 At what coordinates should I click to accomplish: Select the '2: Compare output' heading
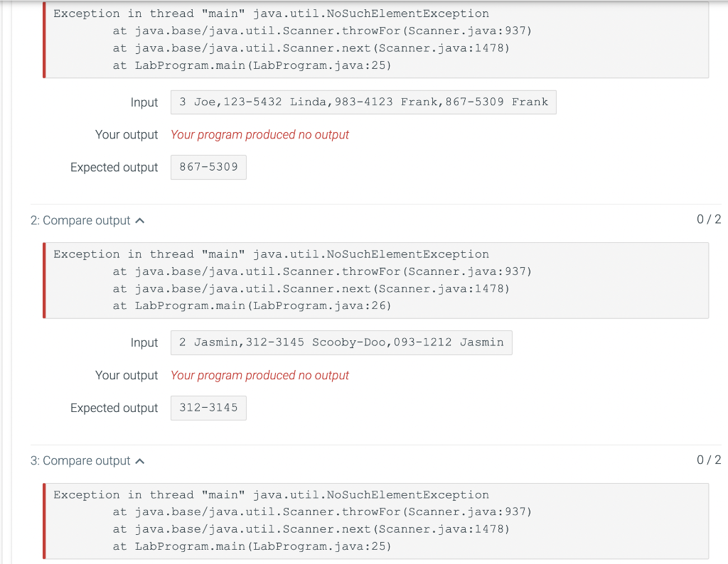coord(80,220)
